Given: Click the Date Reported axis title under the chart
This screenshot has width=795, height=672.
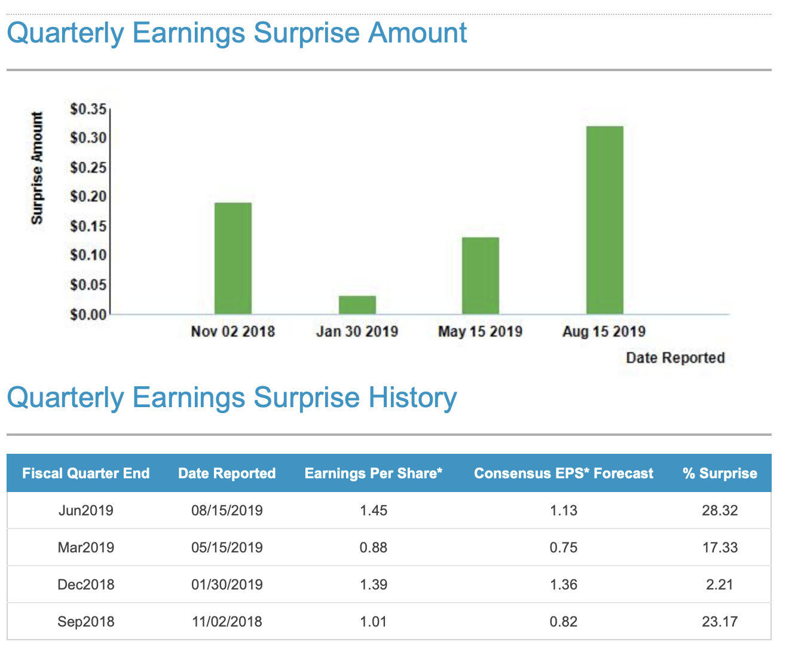Looking at the screenshot, I should point(675,358).
